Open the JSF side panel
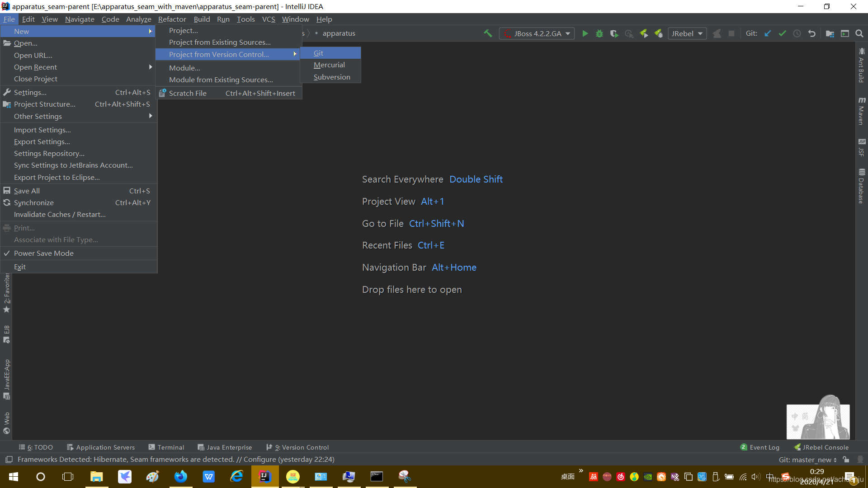868x488 pixels. (862, 147)
